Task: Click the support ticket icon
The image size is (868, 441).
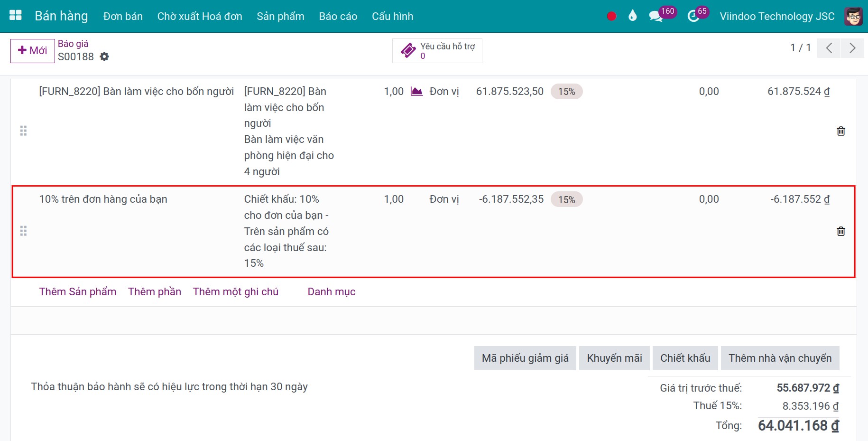Action: point(408,50)
